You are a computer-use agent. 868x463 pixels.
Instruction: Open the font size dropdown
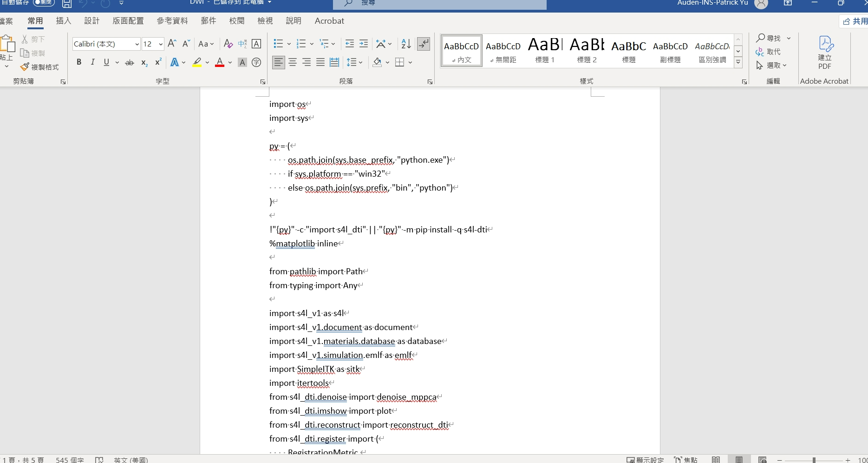[161, 44]
